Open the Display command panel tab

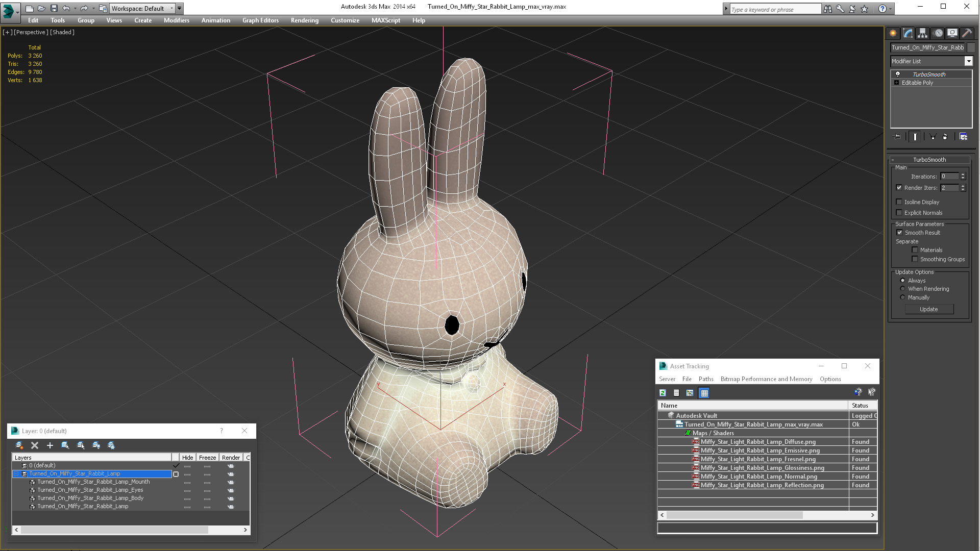(x=952, y=33)
